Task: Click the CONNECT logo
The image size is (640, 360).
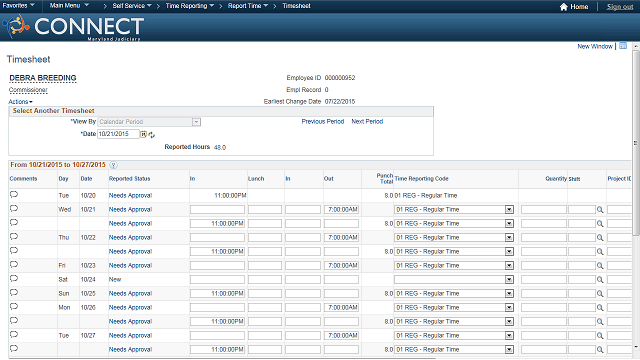Action: (73, 27)
